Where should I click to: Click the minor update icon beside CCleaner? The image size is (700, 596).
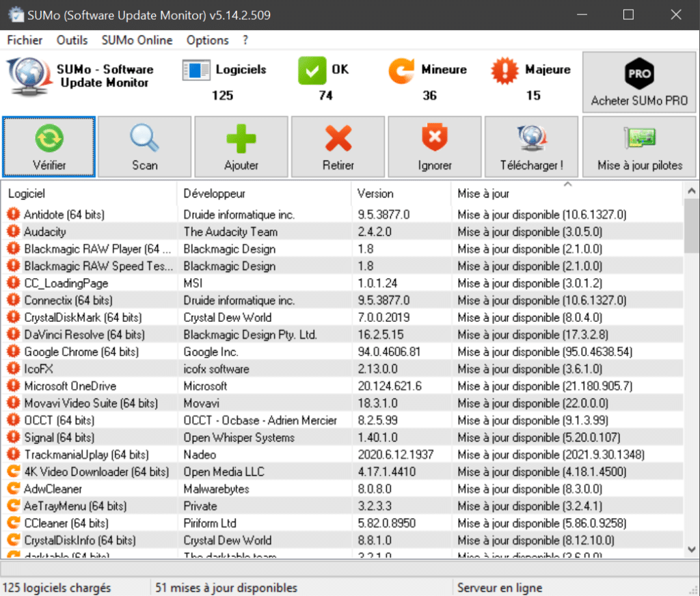(x=14, y=523)
